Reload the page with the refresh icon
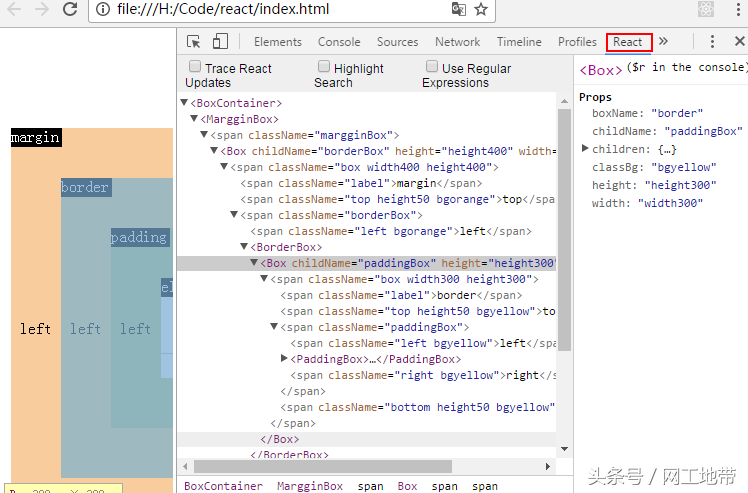The height and width of the screenshot is (493, 748). coord(70,9)
